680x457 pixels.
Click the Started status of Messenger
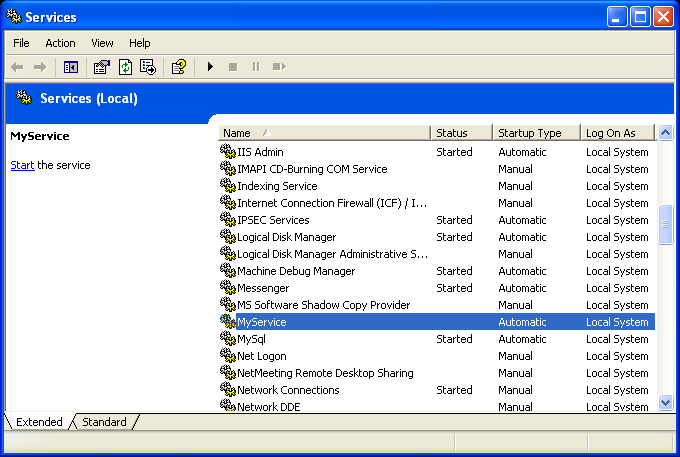tap(454, 288)
